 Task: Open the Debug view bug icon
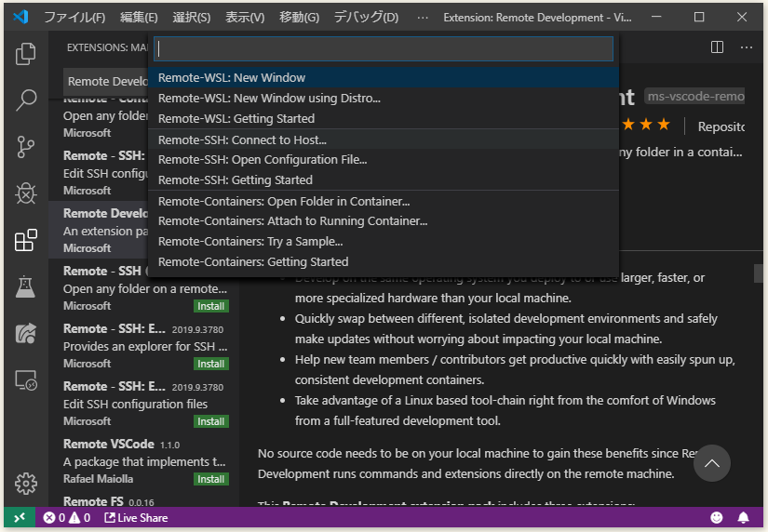pyautogui.click(x=25, y=193)
